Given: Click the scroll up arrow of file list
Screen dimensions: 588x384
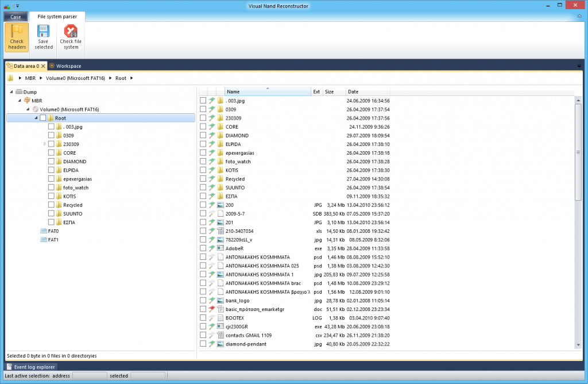Looking at the screenshot, I should coord(578,100).
